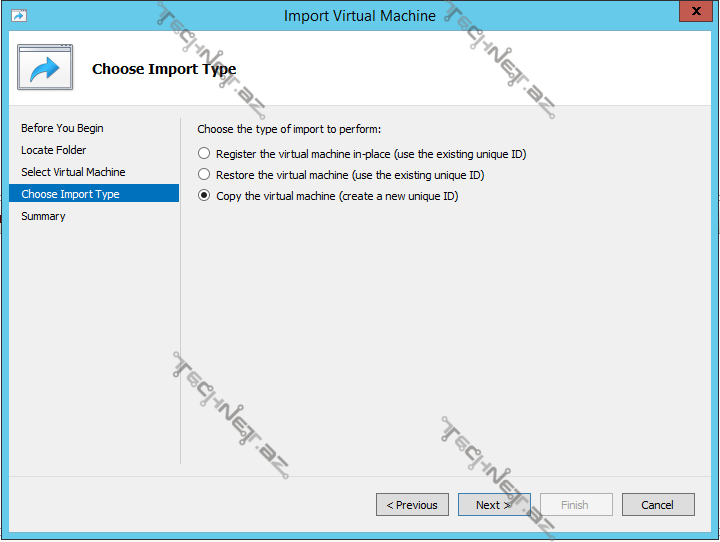
Task: Click the blue arrow wizard icon in header
Action: pyautogui.click(x=45, y=68)
